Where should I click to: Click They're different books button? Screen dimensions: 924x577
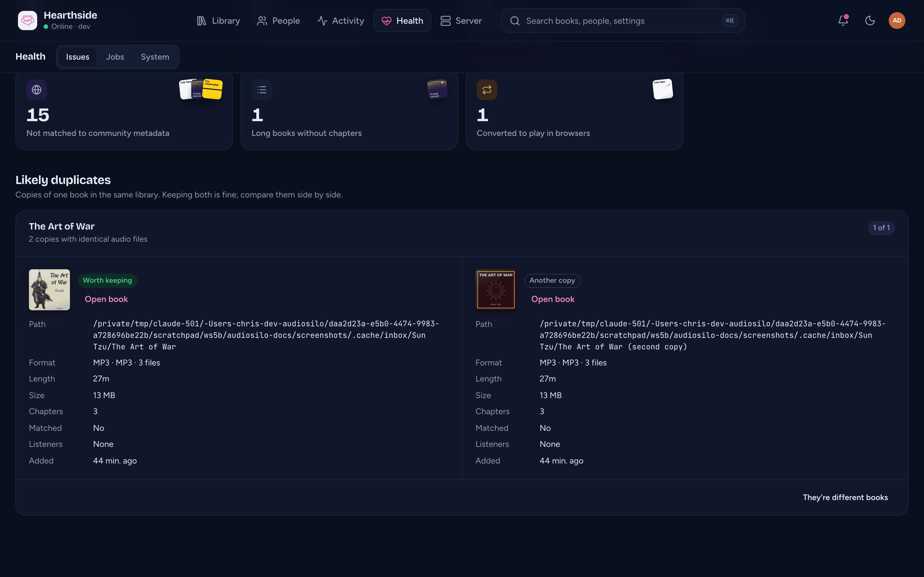tap(845, 497)
